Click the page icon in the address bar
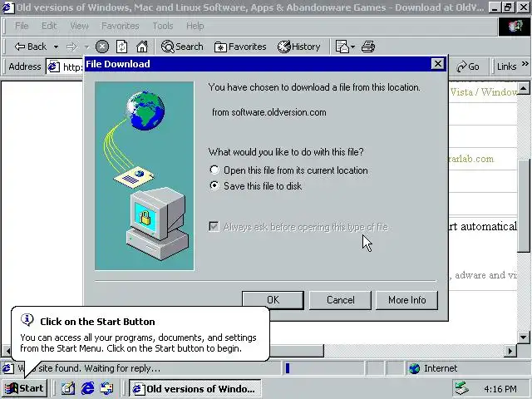532x399 pixels. point(53,66)
